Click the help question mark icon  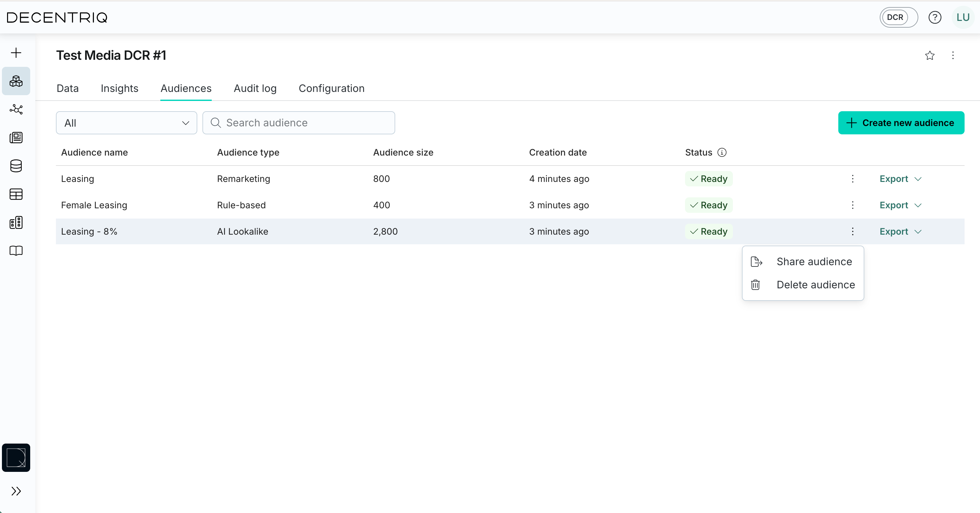934,17
